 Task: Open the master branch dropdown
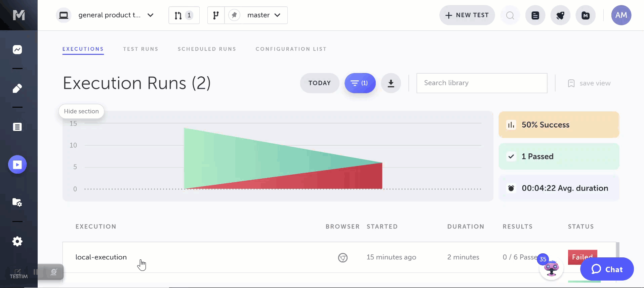coord(264,15)
